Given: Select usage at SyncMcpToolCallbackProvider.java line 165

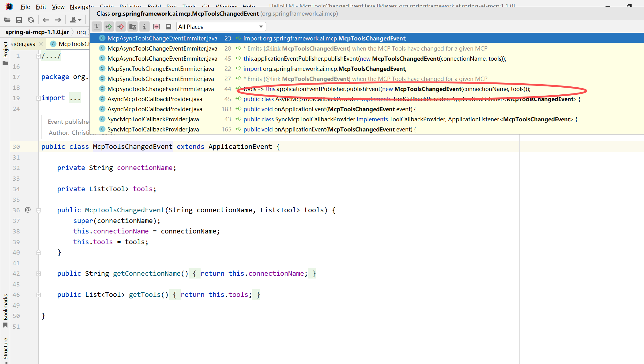Looking at the screenshot, I should click(367, 129).
